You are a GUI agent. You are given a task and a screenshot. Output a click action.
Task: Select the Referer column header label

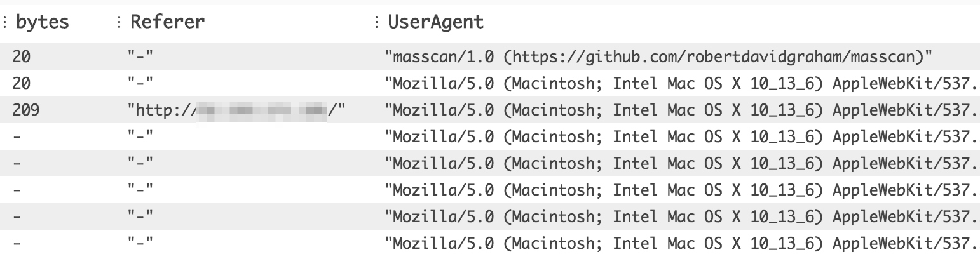coord(168,22)
